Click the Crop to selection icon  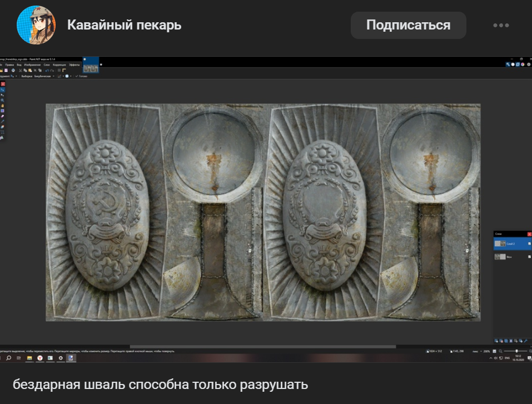(35, 70)
